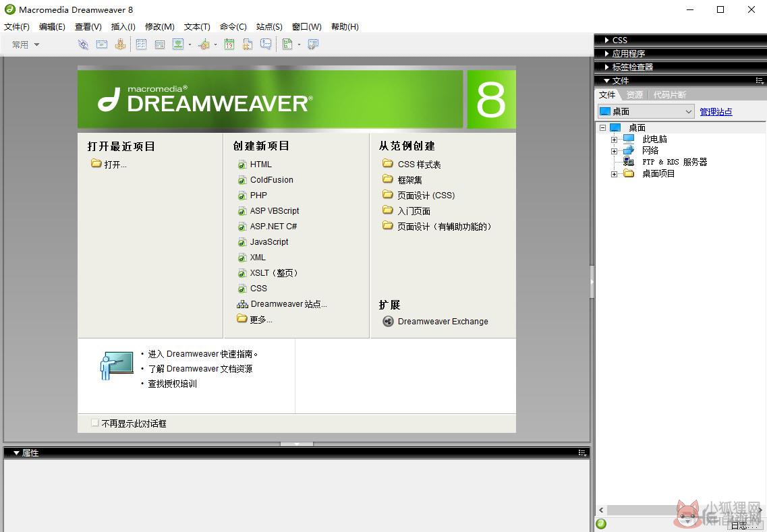Expand the 网络 tree node
Screen dimensions: 767x532
pos(614,151)
